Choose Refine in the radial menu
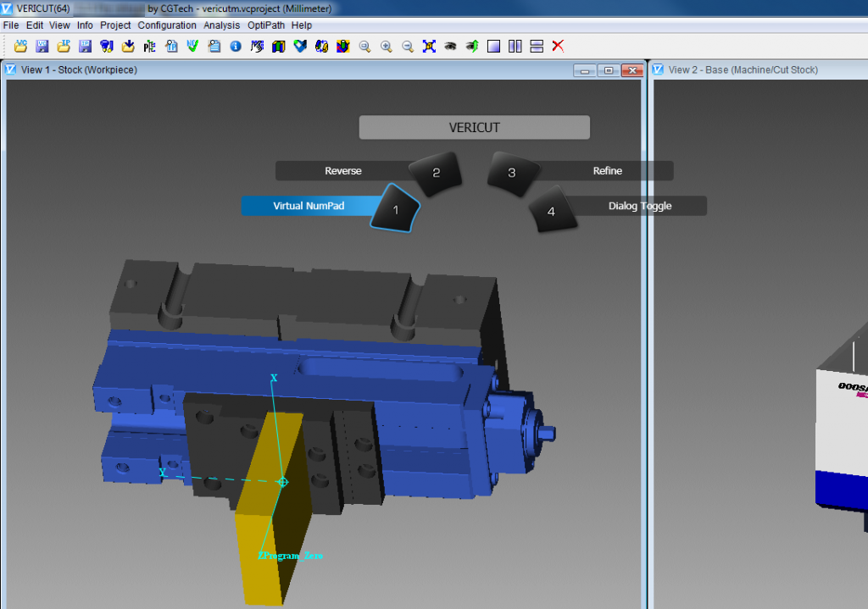The height and width of the screenshot is (609, 868). pos(607,171)
